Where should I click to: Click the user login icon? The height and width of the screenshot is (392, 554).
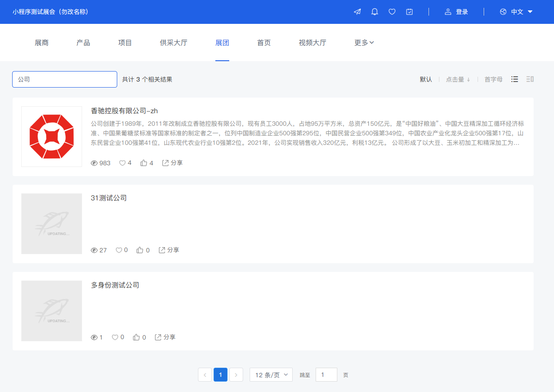(448, 12)
